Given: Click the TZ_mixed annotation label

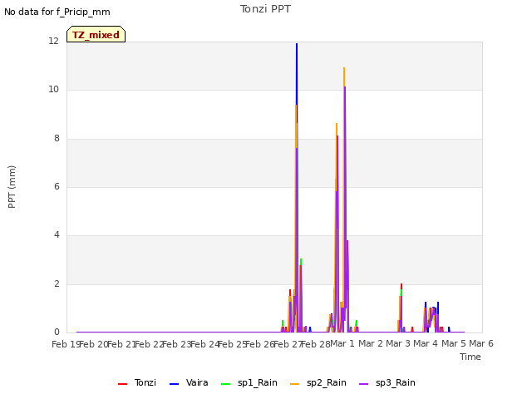Looking at the screenshot, I should (96, 34).
